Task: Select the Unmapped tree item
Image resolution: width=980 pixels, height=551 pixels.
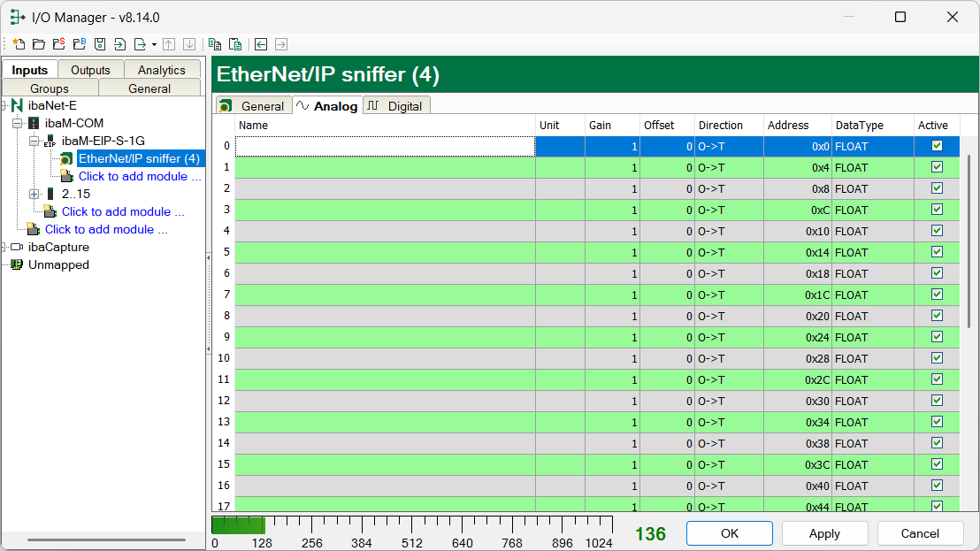Action: [58, 264]
